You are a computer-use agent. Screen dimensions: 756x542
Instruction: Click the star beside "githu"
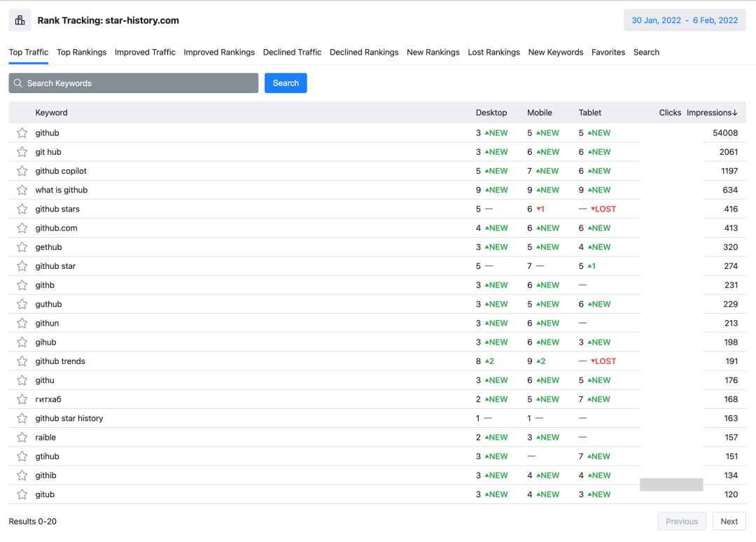(x=22, y=380)
